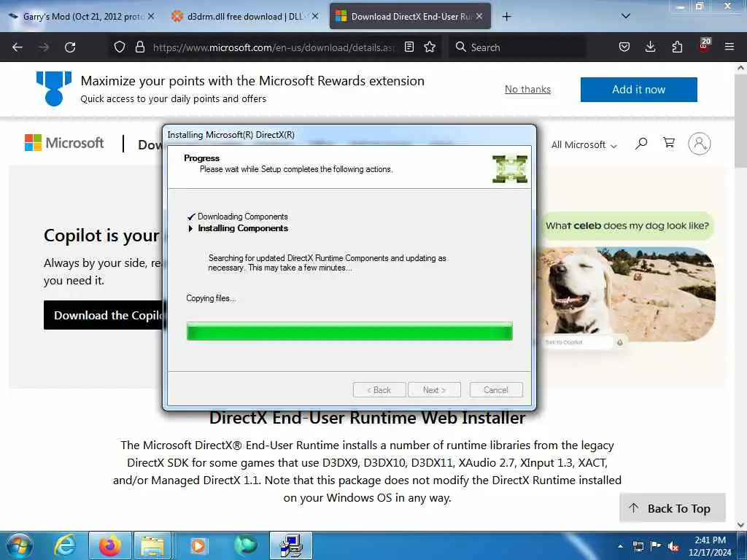Click the green installation progress bar
This screenshot has width=747, height=560.
coord(349,331)
